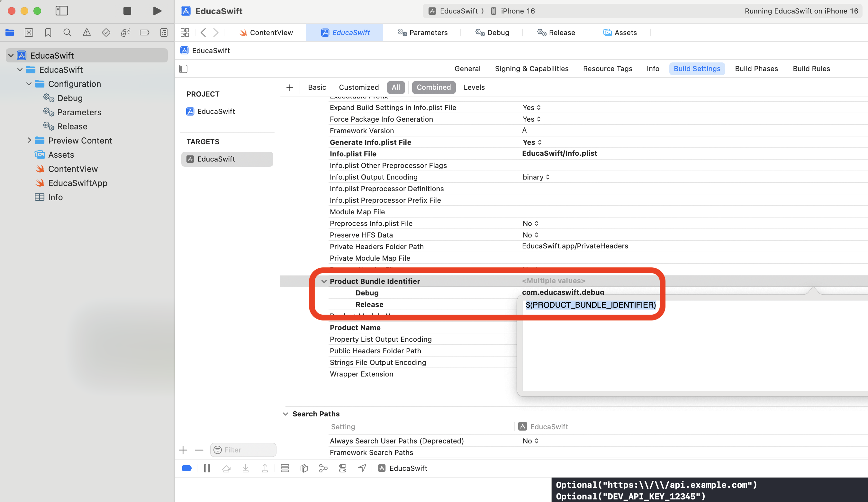Image resolution: width=868 pixels, height=502 pixels.
Task: Open the Build Phases tab
Action: pyautogui.click(x=756, y=69)
